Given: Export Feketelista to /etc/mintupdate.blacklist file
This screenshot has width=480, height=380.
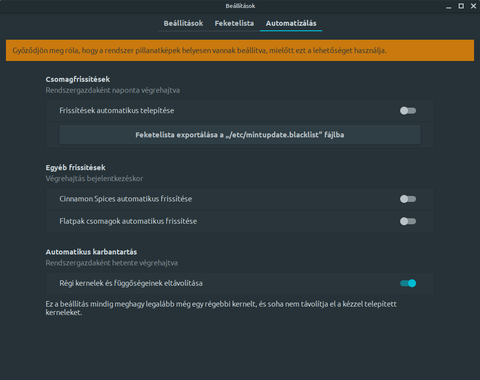Looking at the screenshot, I should coord(240,135).
